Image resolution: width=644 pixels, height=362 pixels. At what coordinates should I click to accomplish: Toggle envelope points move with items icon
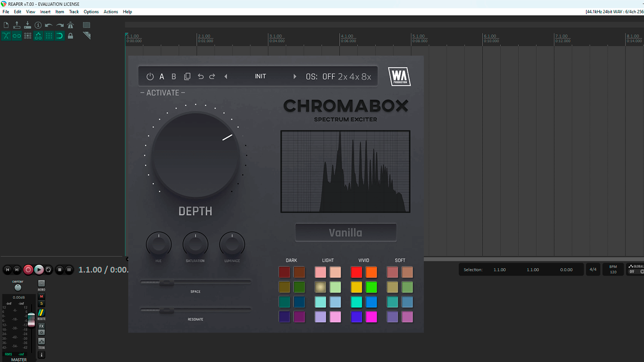click(38, 36)
